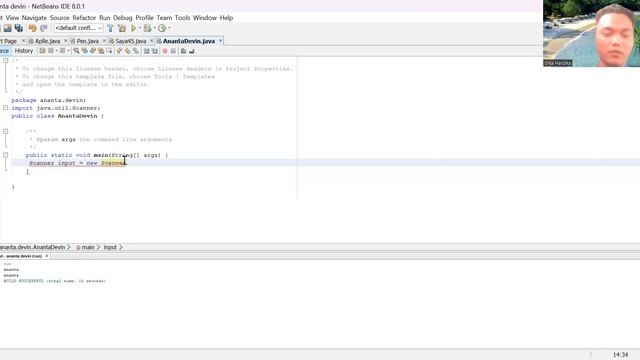This screenshot has width=640, height=360.
Task: Toggle Rectangular Selection in editor toolbar
Action: [109, 51]
